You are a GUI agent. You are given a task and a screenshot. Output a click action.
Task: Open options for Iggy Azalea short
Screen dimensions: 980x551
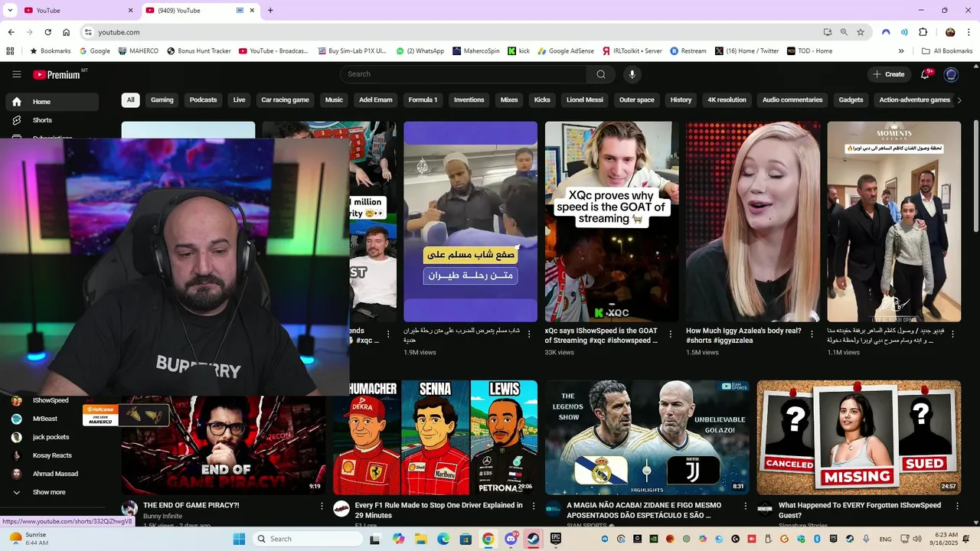(x=812, y=334)
